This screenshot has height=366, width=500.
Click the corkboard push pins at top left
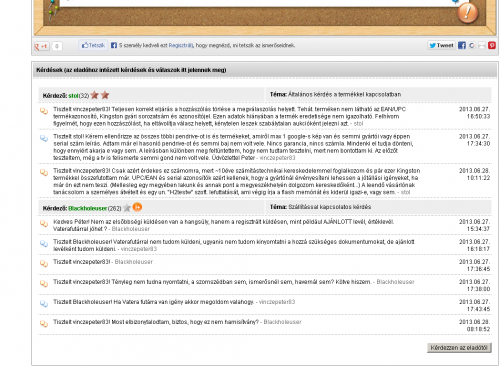pos(52,10)
